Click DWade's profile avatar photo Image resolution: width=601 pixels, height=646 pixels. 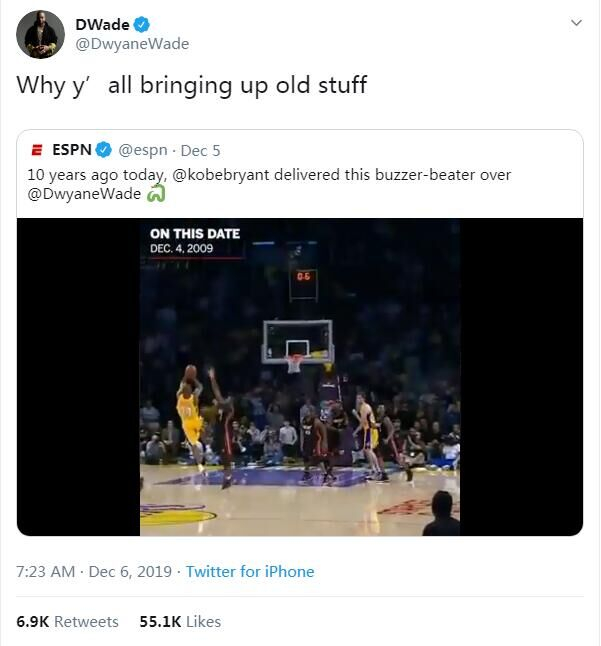(41, 34)
